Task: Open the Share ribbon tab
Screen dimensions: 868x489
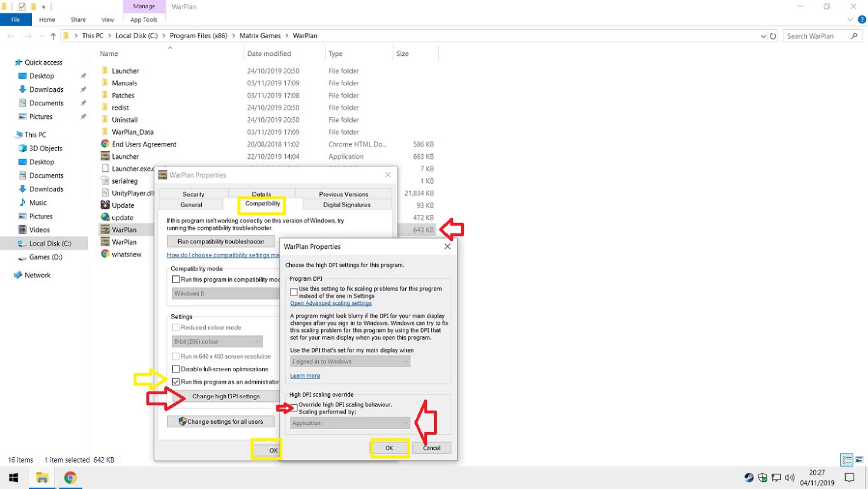Action: pyautogui.click(x=78, y=19)
